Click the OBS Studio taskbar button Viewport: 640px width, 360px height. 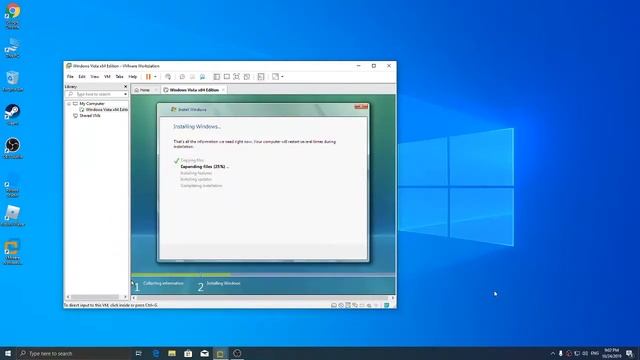coord(237,353)
